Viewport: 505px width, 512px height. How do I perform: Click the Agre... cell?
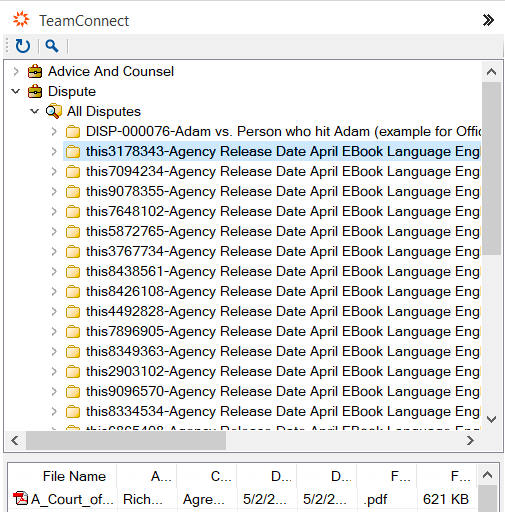204,499
